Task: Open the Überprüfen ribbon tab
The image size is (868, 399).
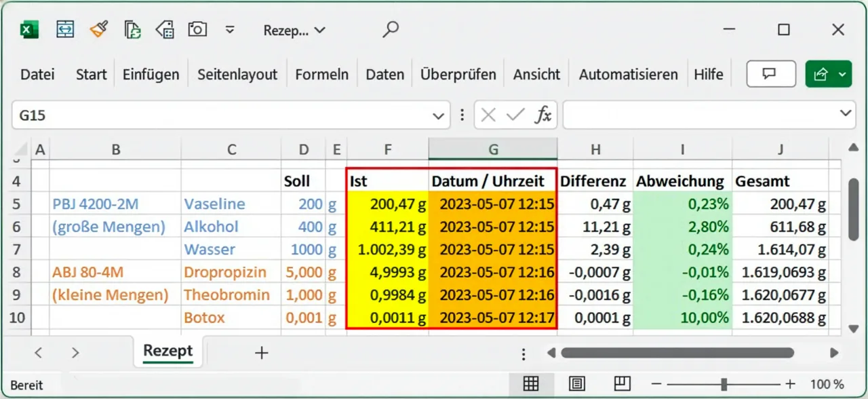Action: pyautogui.click(x=458, y=75)
